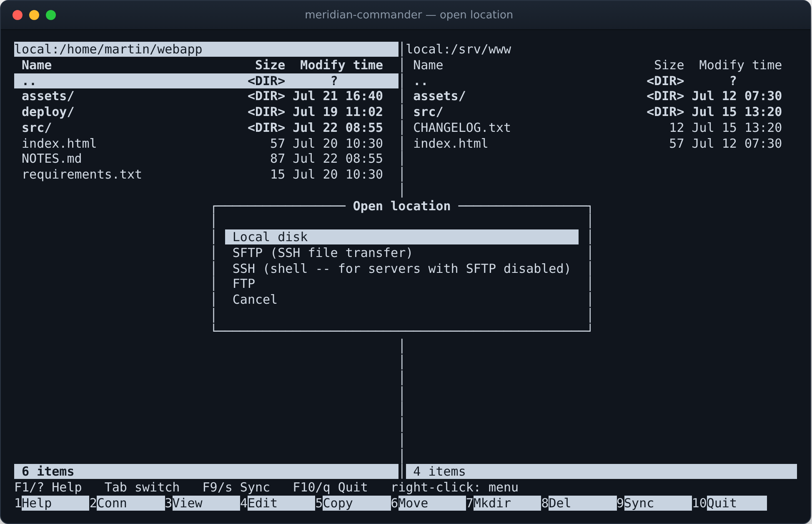This screenshot has width=812, height=524.
Task: Close the meridian-commander window
Action: tap(18, 15)
